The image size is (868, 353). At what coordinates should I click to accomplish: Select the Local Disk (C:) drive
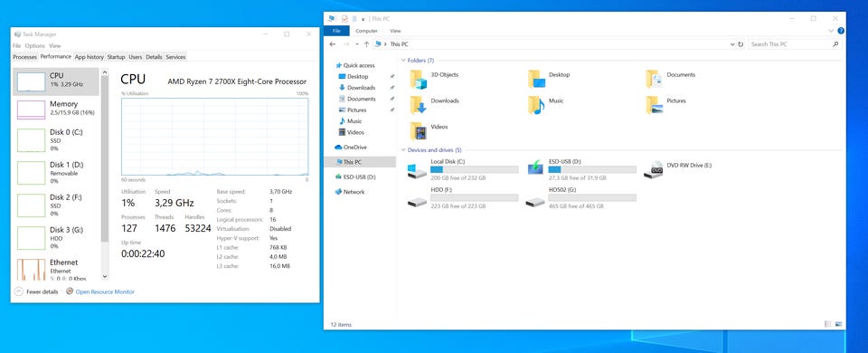pyautogui.click(x=463, y=169)
